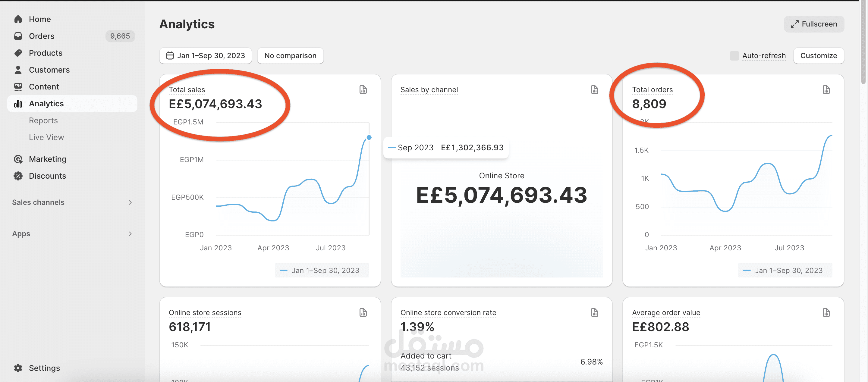Click the Customers person icon
The image size is (868, 382).
(x=18, y=70)
